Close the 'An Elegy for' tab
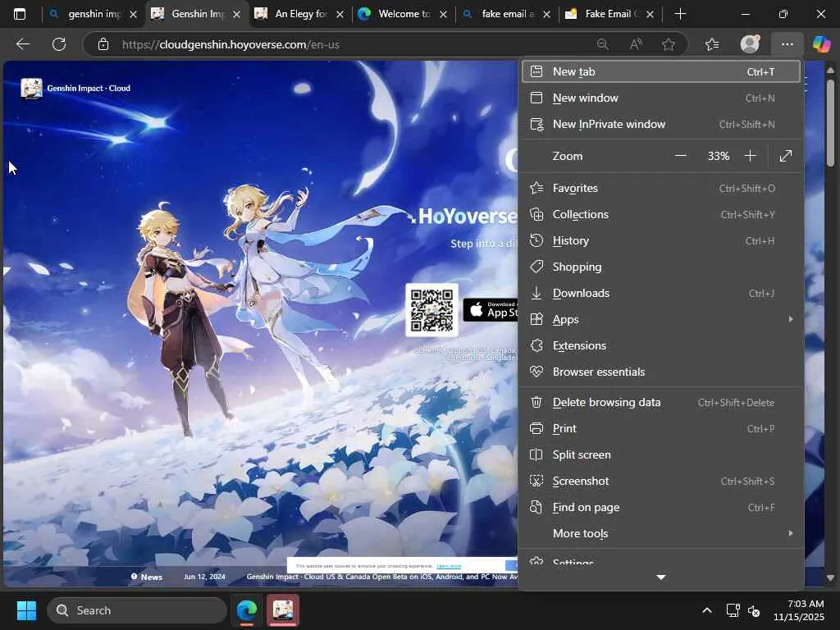Image resolution: width=840 pixels, height=630 pixels. point(340,15)
